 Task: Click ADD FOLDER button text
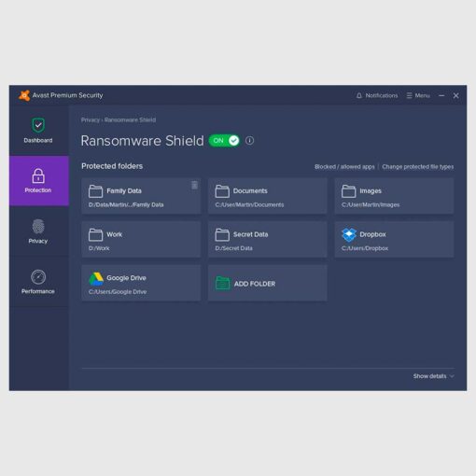(255, 284)
